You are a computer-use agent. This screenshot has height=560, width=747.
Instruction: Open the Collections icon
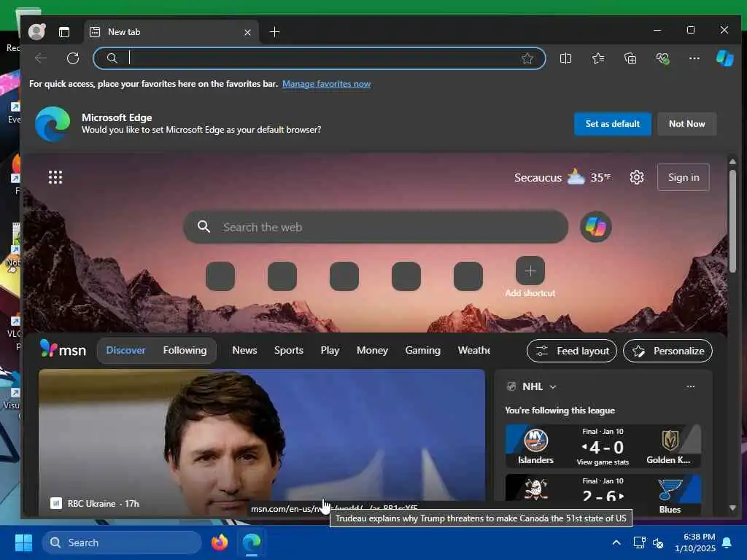(x=630, y=58)
